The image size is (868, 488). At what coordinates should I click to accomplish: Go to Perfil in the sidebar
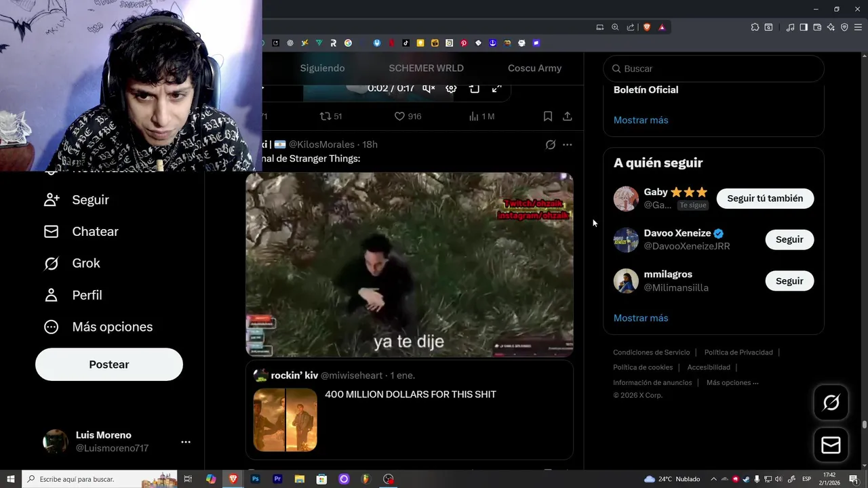click(x=73, y=296)
